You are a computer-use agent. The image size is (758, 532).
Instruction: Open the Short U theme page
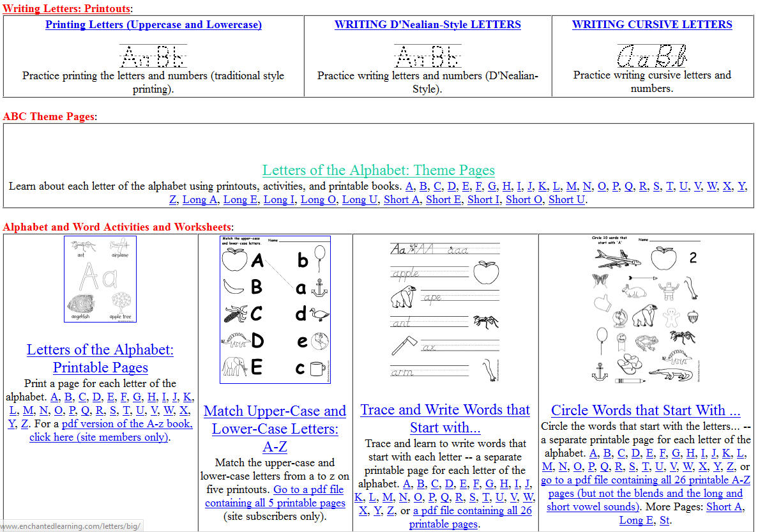click(x=566, y=199)
